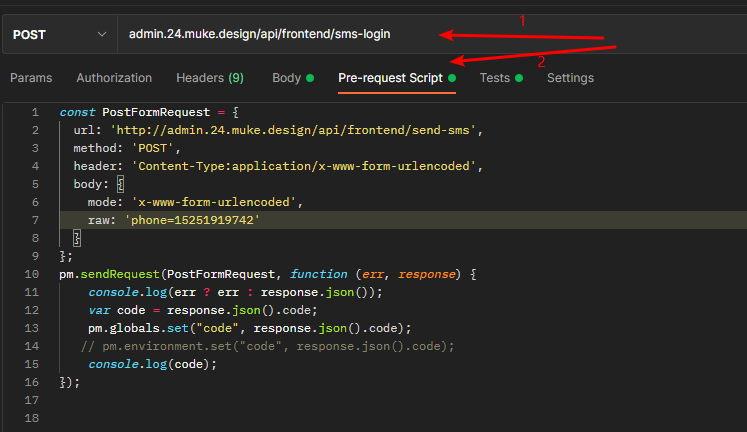This screenshot has height=432, width=747.
Task: Click the closing brace on line 8
Action: 77,238
